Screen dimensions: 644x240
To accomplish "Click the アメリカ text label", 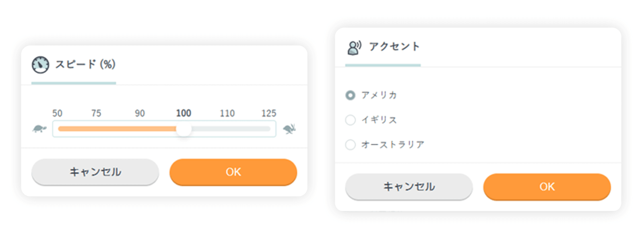I will pos(379,95).
